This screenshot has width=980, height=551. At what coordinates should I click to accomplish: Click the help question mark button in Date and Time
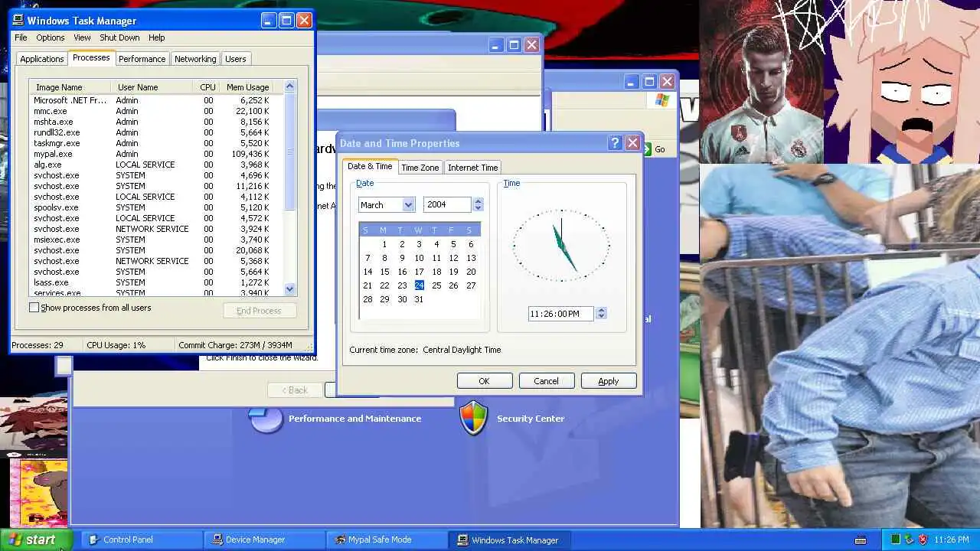(615, 143)
